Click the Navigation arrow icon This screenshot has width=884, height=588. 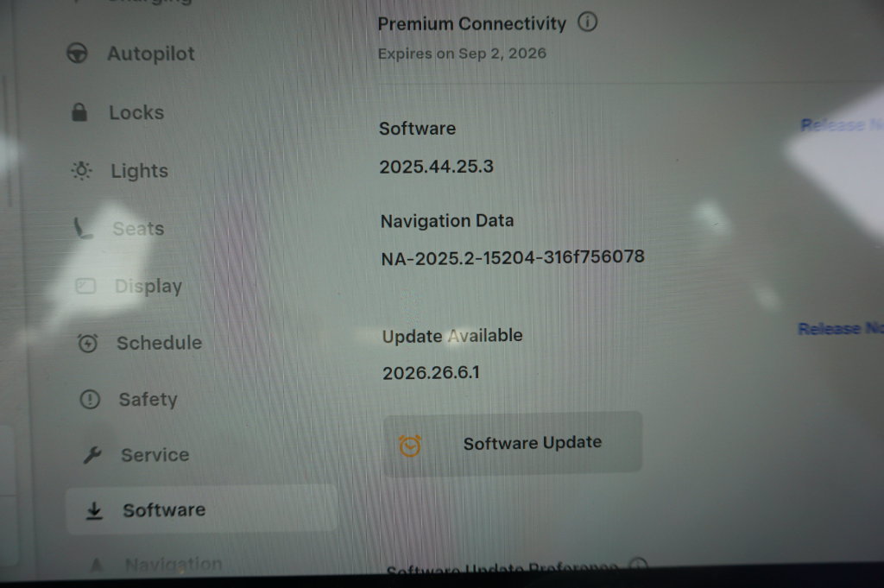pyautogui.click(x=97, y=564)
